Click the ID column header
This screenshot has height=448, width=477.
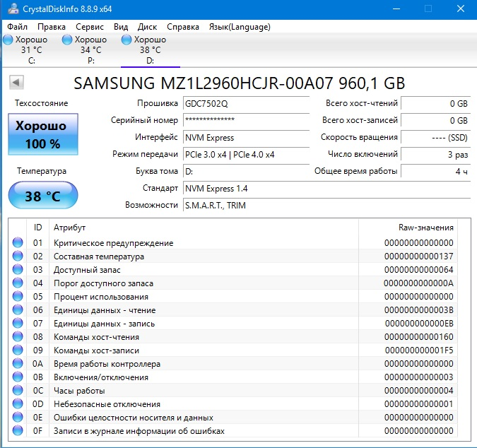click(37, 228)
